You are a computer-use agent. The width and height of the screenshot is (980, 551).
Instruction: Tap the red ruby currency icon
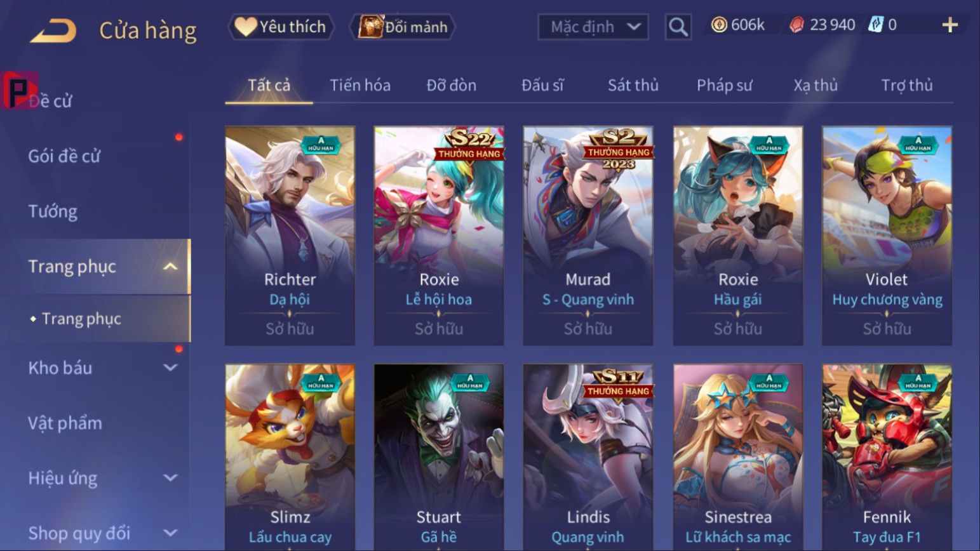(796, 25)
